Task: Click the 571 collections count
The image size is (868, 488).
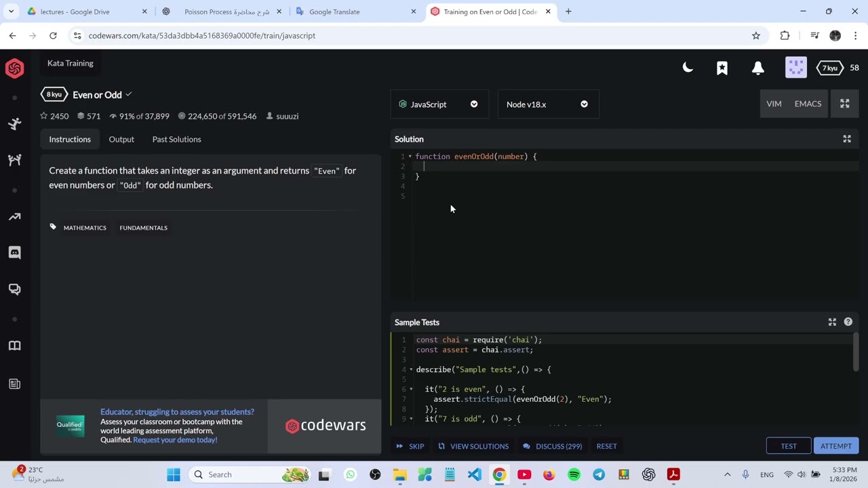Action: pos(88,116)
